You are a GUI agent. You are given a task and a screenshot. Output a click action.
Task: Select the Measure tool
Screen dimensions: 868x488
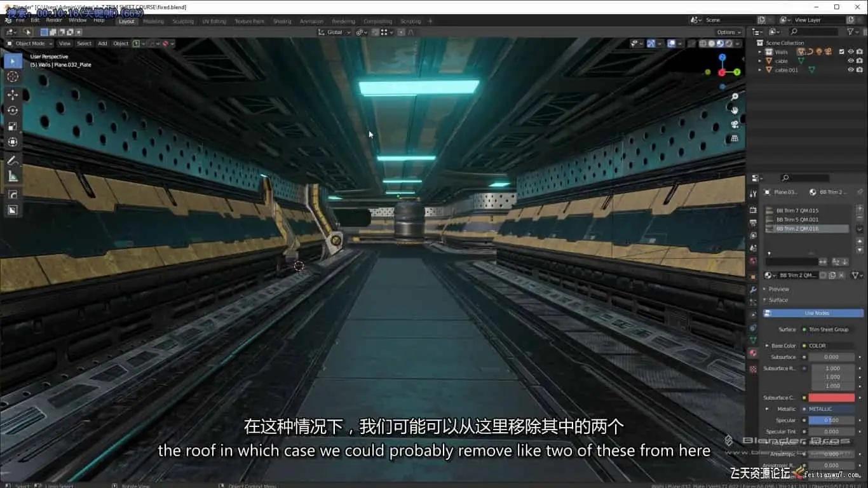pyautogui.click(x=13, y=176)
